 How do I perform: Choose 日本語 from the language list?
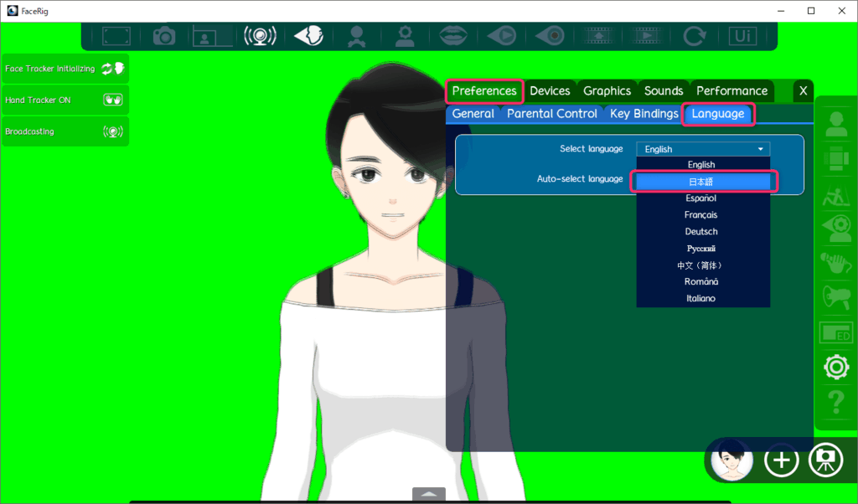701,182
